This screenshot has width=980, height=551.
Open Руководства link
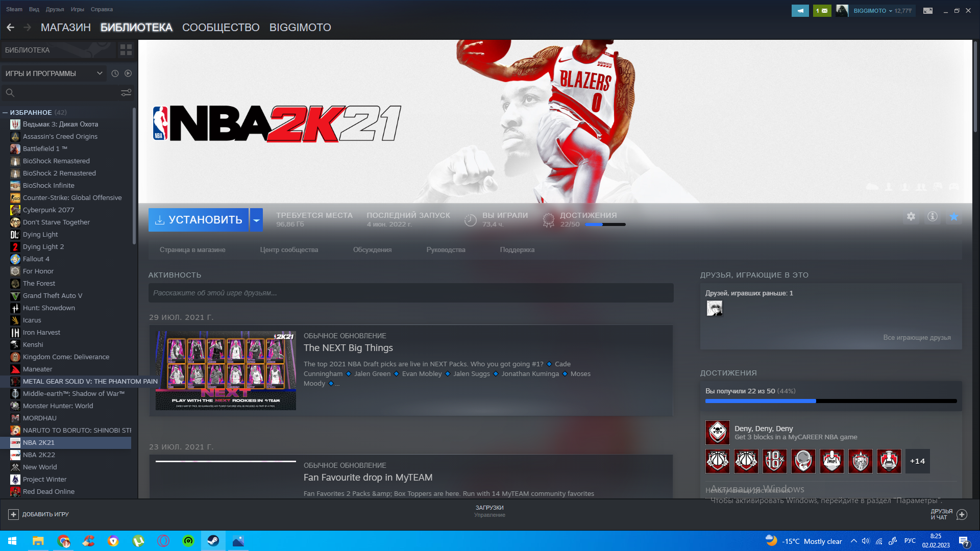pyautogui.click(x=446, y=249)
